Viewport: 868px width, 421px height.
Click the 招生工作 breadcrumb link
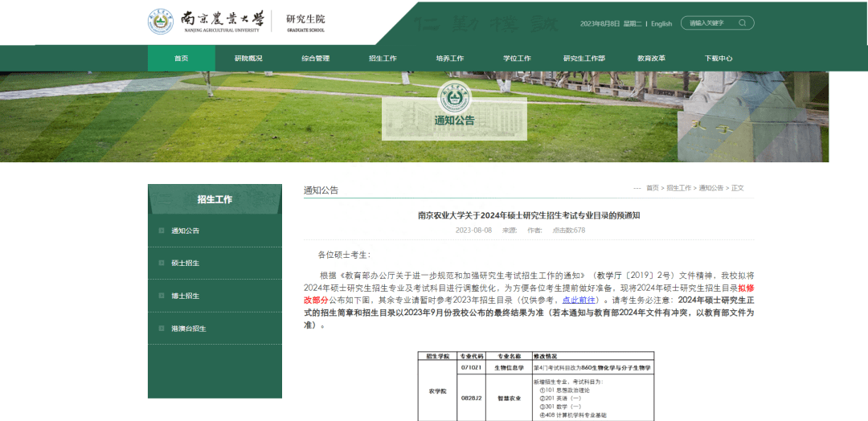[x=678, y=188]
